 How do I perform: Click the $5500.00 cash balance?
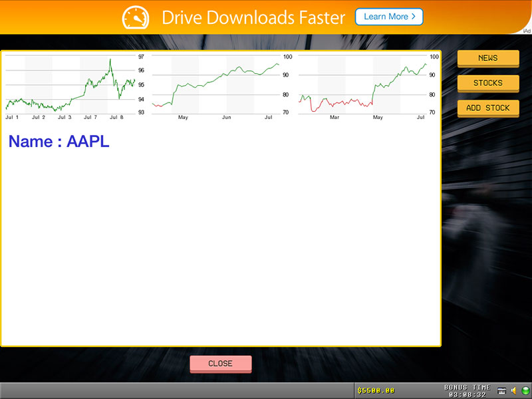coord(376,391)
